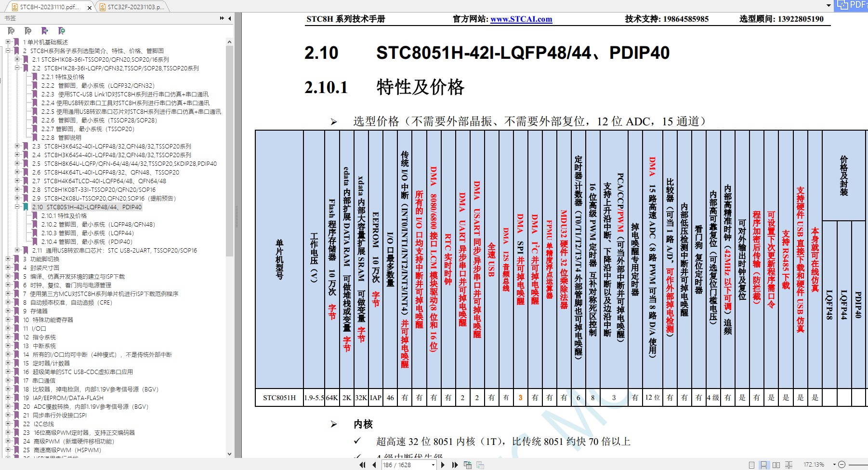Click the 'STC8051H' model cell in table
The width and height of the screenshot is (868, 470).
[x=279, y=398]
